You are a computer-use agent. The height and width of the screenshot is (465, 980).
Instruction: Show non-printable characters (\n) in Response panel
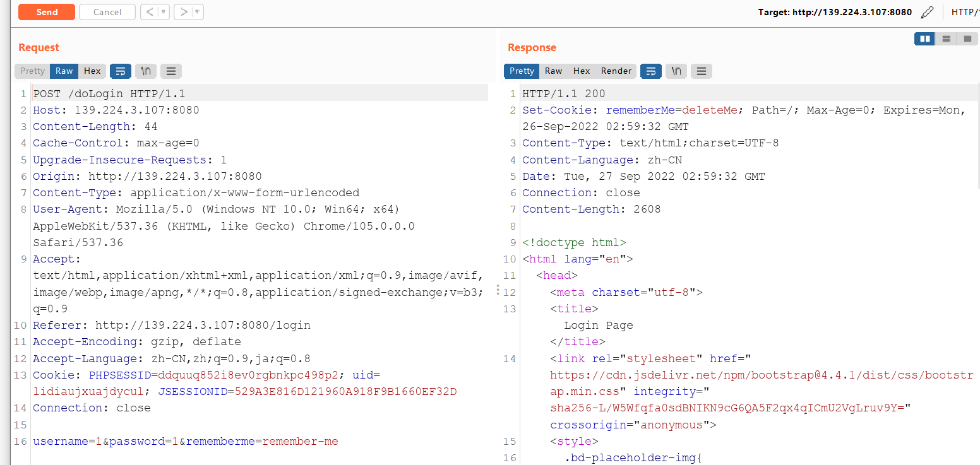[x=676, y=71]
